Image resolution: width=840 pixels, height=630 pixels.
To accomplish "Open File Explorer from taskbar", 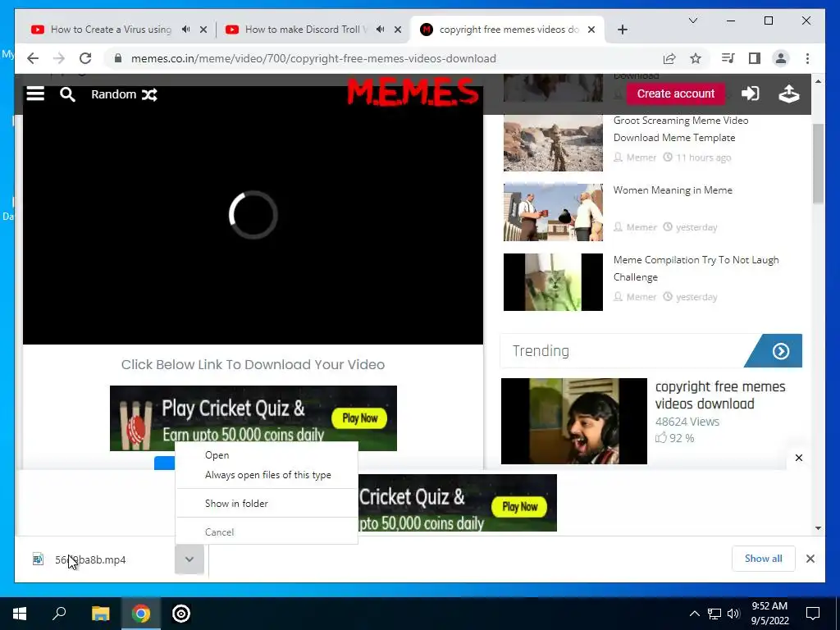I will point(100,614).
